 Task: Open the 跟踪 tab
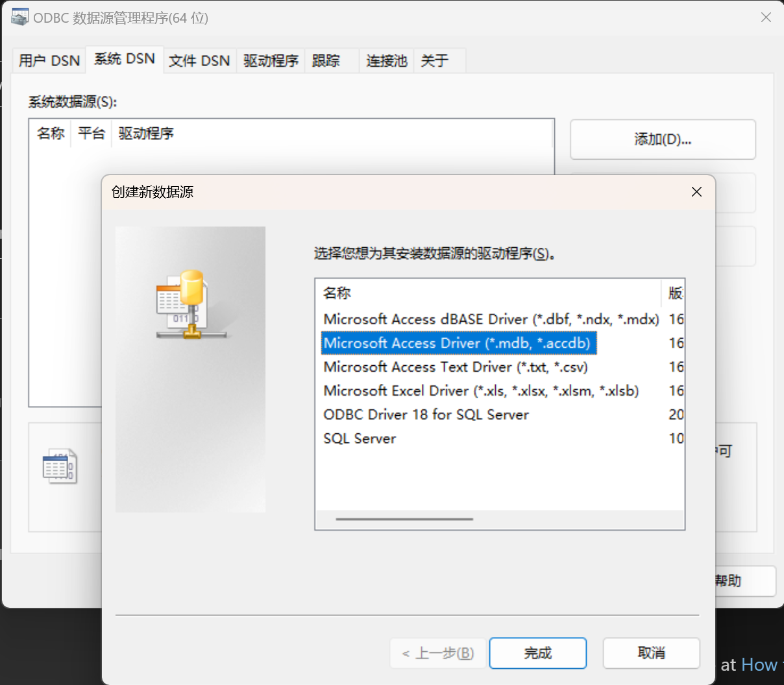(x=326, y=60)
